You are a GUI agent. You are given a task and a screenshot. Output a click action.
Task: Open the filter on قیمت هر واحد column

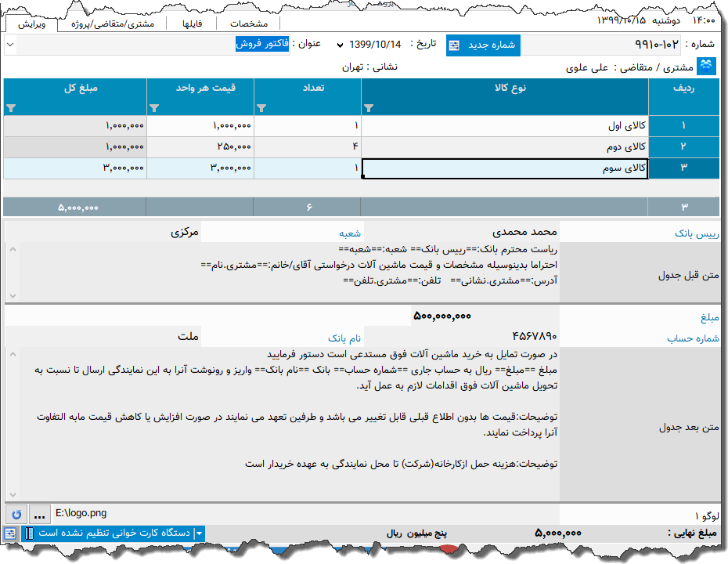[154, 107]
